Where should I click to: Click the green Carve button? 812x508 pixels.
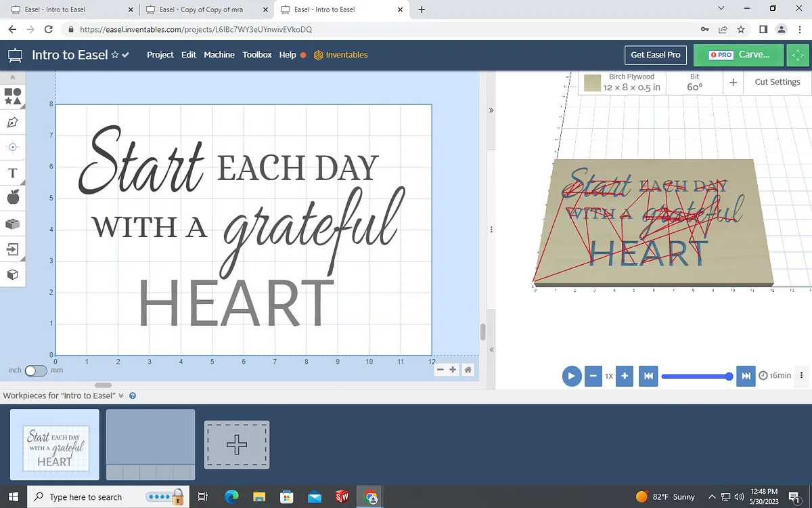coord(738,55)
